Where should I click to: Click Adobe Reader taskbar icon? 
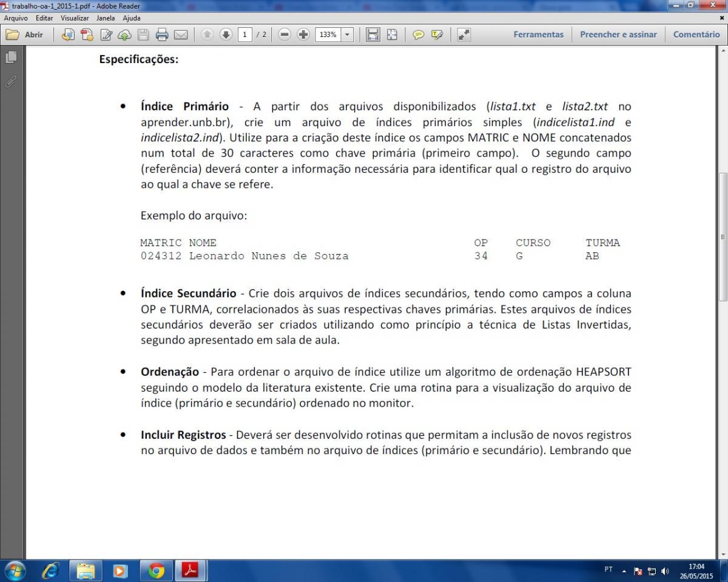tap(191, 571)
